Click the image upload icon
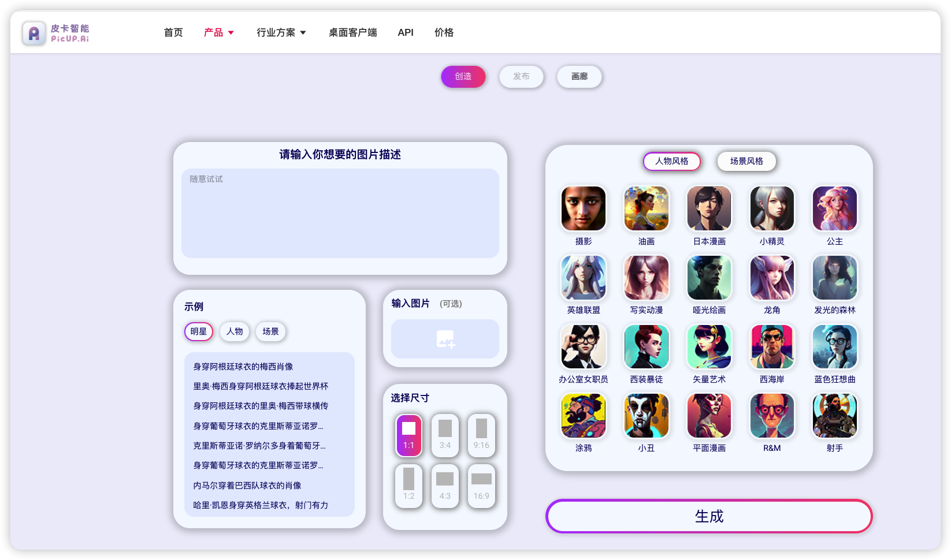 click(445, 339)
